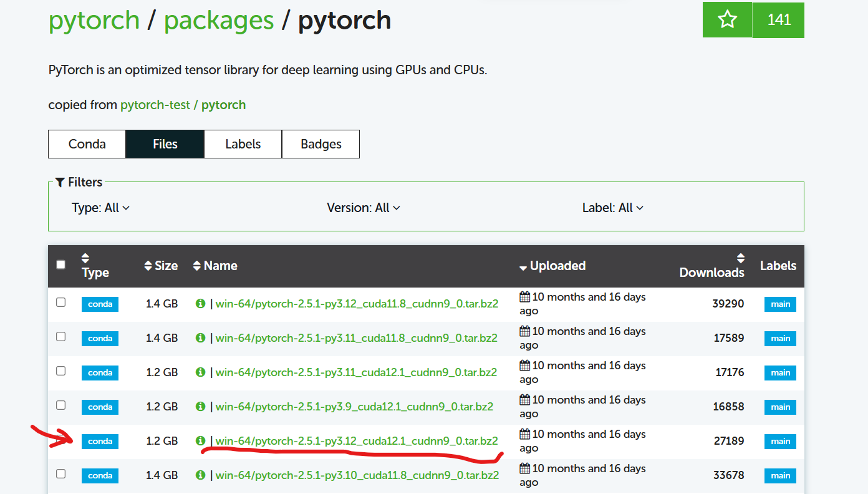Click the info icon beside pytorch-2.5.1-py3.12_cuda11.8 file
868x494 pixels.
click(x=200, y=304)
